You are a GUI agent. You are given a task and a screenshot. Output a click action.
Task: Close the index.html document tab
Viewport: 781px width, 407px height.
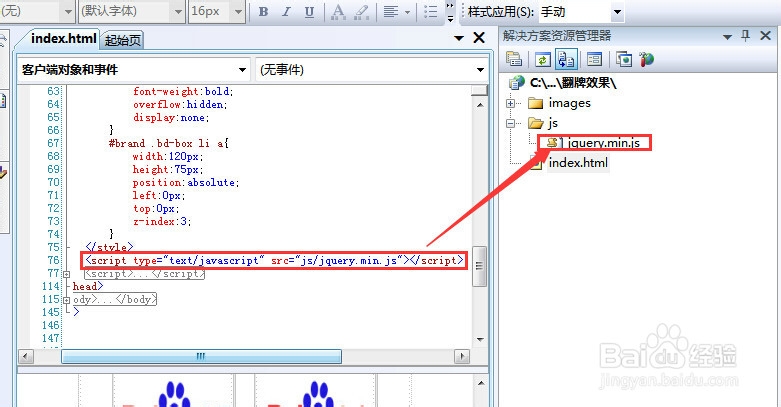(x=479, y=37)
